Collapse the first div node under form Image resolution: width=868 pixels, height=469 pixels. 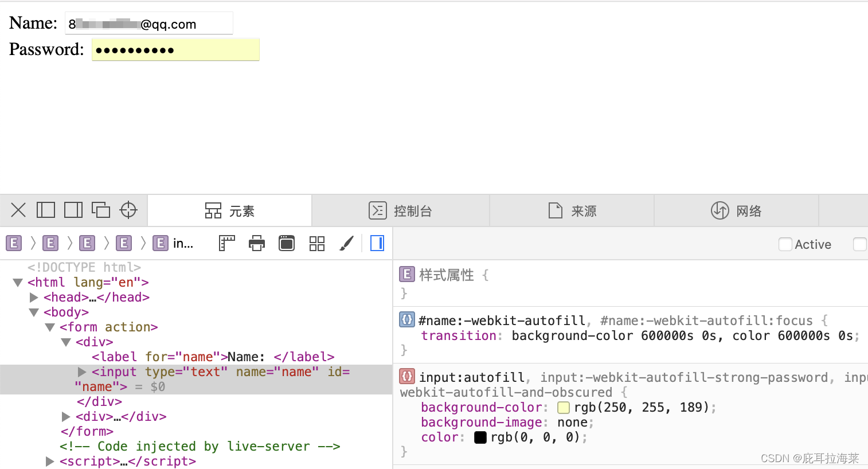tap(66, 342)
